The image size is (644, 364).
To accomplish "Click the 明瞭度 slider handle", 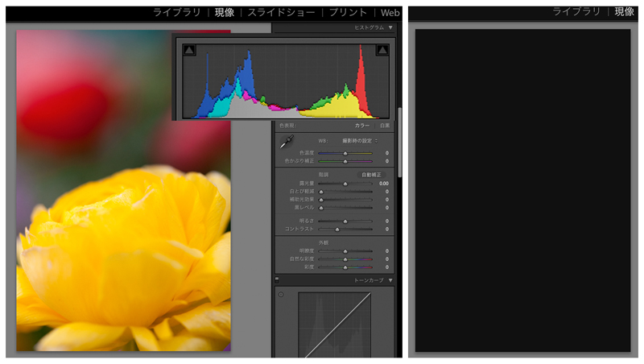I will (345, 251).
